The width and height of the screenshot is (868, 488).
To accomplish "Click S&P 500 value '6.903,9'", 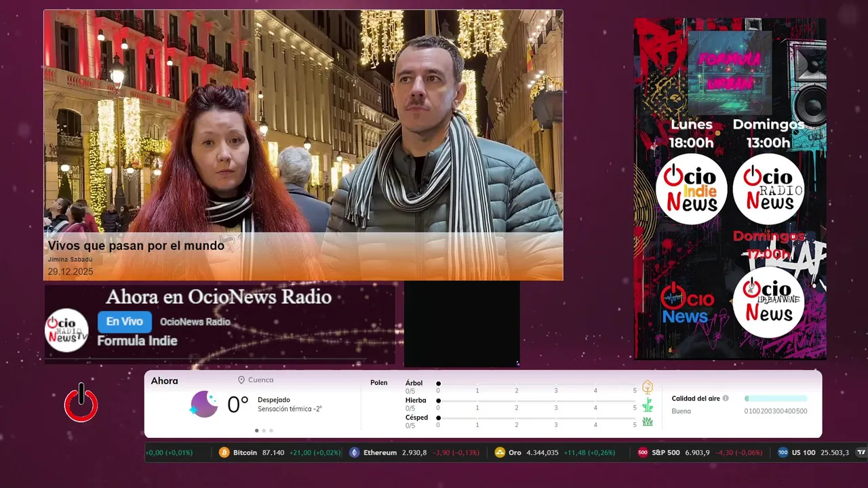I will (x=697, y=452).
